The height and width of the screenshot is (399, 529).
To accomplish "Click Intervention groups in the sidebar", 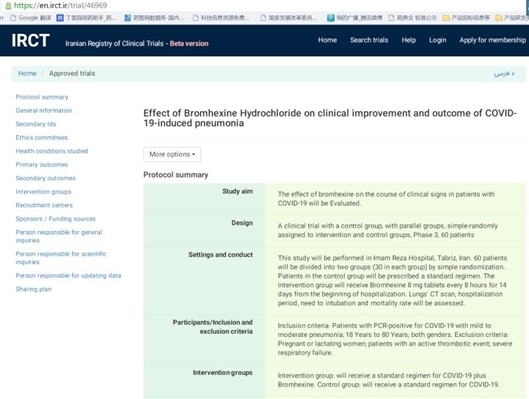I will [x=43, y=192].
